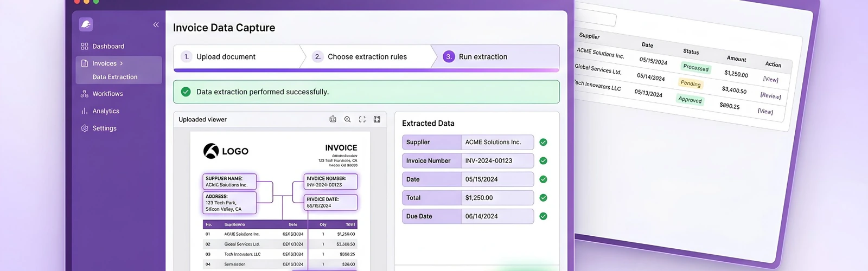Click the Date field value 05/15/2024
This screenshot has width=868, height=271.
497,179
